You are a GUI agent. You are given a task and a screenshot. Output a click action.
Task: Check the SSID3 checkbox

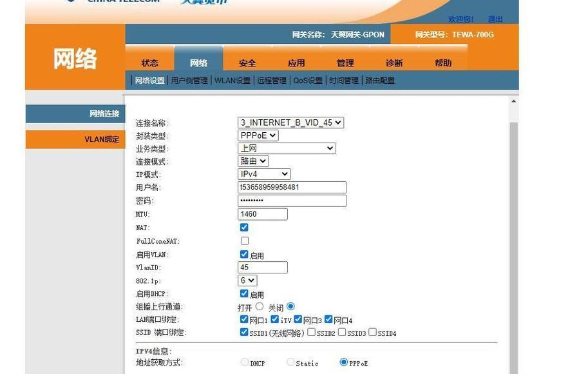342,332
